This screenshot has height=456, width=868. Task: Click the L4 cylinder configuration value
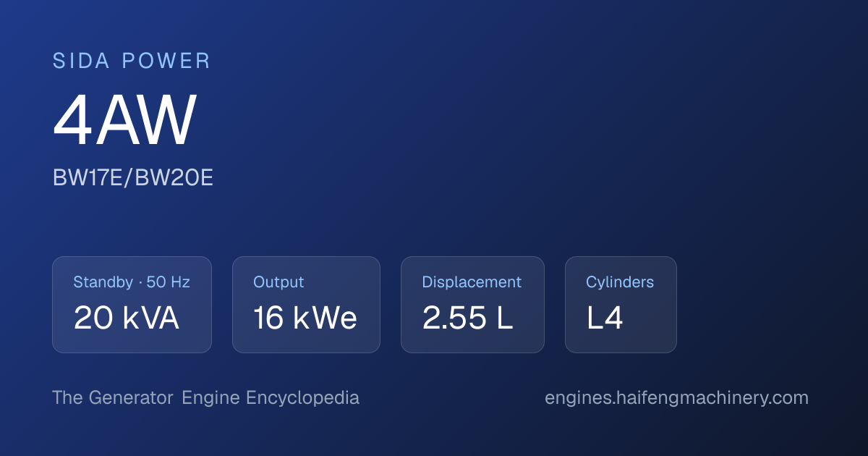click(605, 318)
